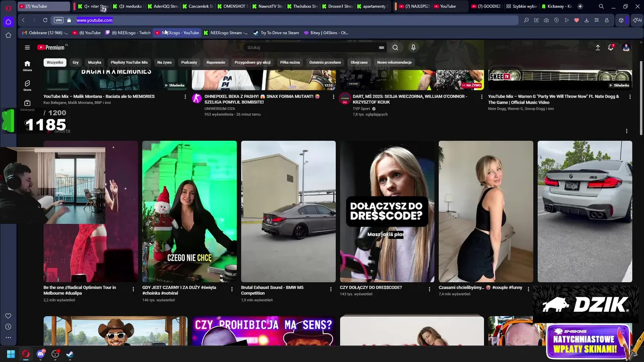Open options for CZY DOŁĄCZY DO DRE$$CODE short
Image resolution: width=644 pixels, height=362 pixels.
429,289
